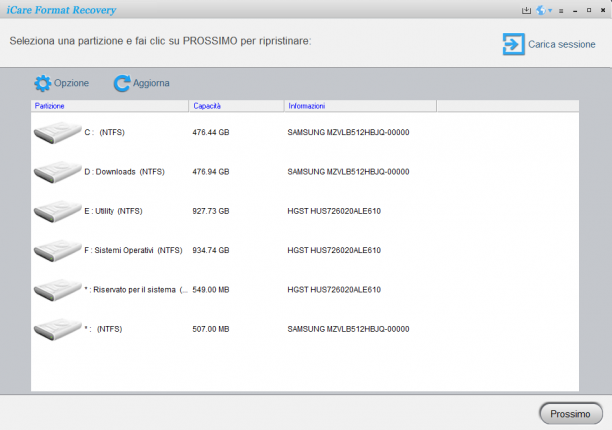Select the F: Sistemi Operativi drive icon
The width and height of the screenshot is (612, 430).
[57, 251]
